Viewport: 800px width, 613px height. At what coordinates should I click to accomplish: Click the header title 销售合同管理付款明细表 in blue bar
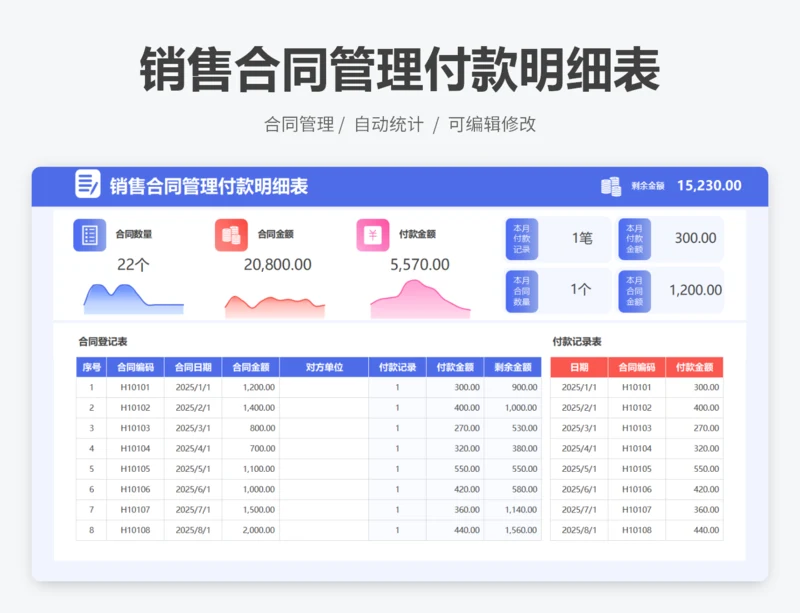209,186
